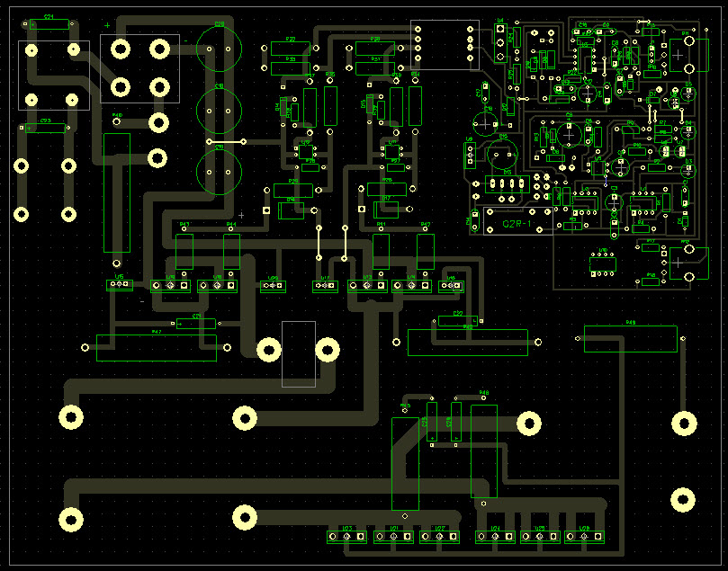The height and width of the screenshot is (571, 728).
Task: Click the plus polarity mark
Action: tap(107, 25)
